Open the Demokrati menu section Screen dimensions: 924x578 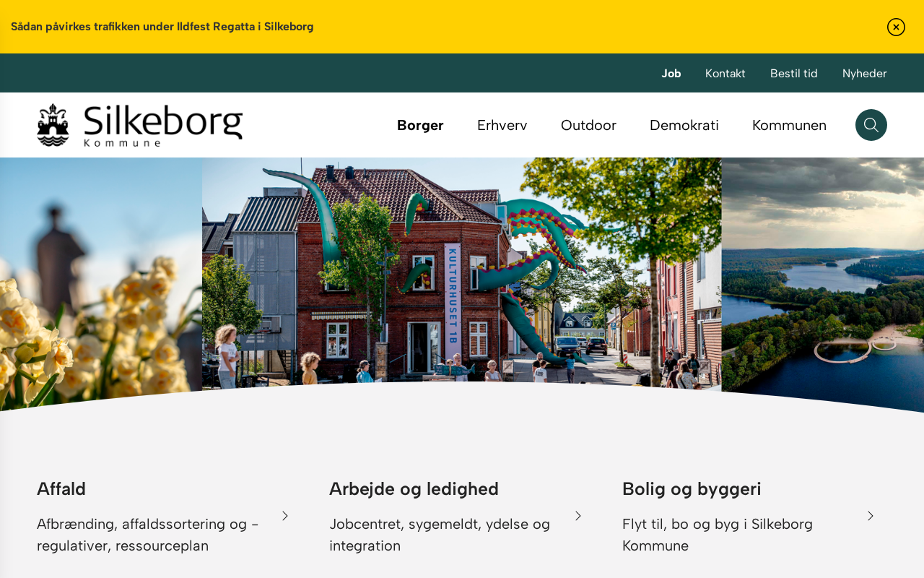click(x=684, y=125)
